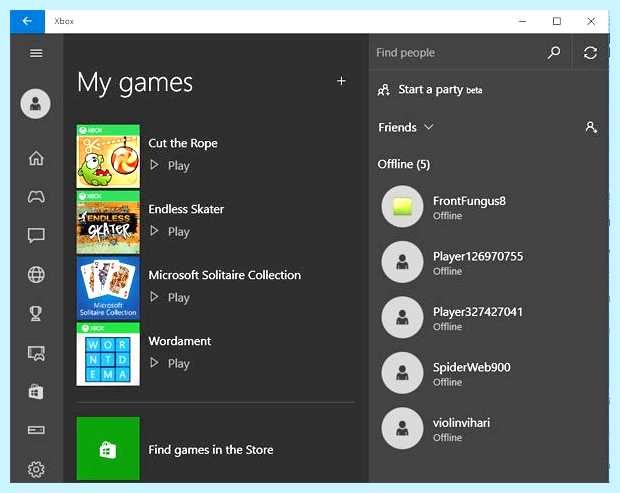Open Player327427041 avatar
This screenshot has width=620, height=493.
(403, 317)
